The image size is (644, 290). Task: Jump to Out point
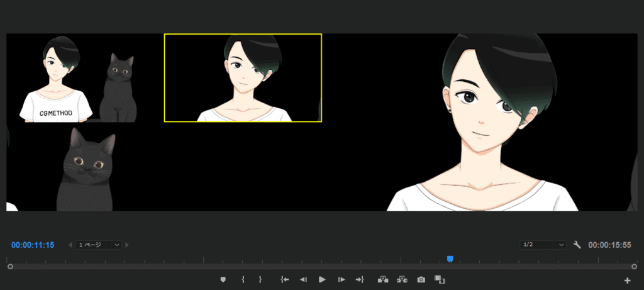coord(360,279)
